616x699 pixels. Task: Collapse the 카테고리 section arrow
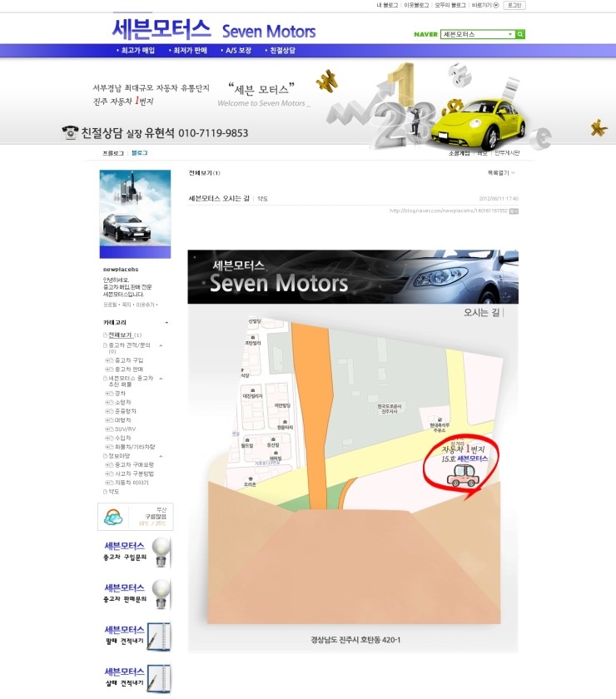[166, 322]
